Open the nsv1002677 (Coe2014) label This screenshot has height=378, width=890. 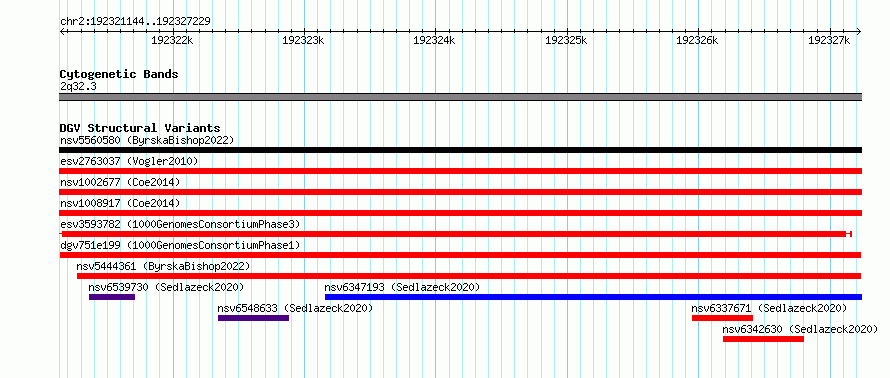[120, 182]
